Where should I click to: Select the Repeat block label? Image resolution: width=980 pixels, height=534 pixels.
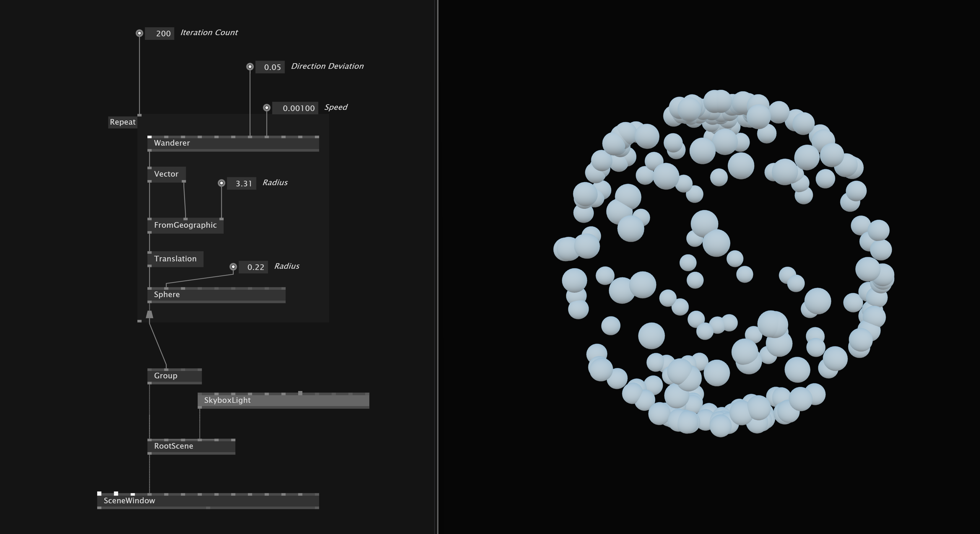point(123,122)
